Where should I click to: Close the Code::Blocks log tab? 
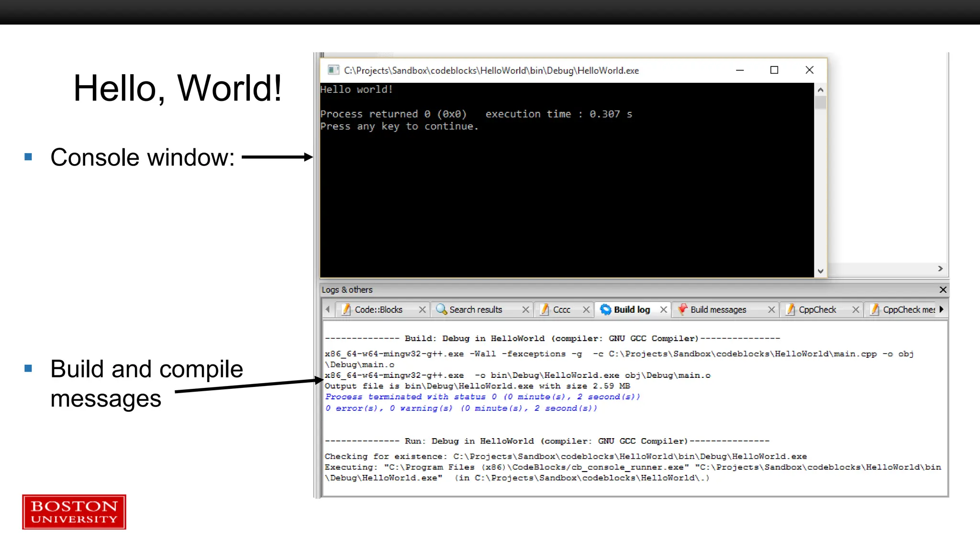[x=422, y=309]
